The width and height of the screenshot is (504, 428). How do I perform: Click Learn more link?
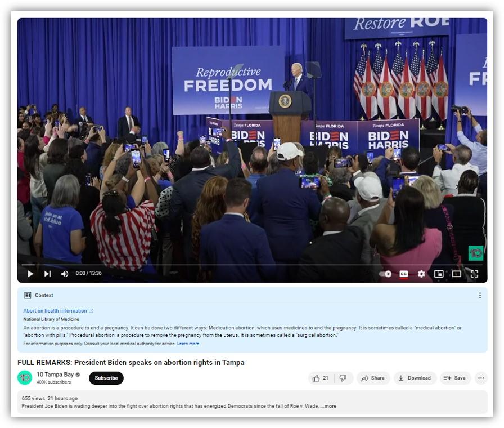[x=188, y=344]
